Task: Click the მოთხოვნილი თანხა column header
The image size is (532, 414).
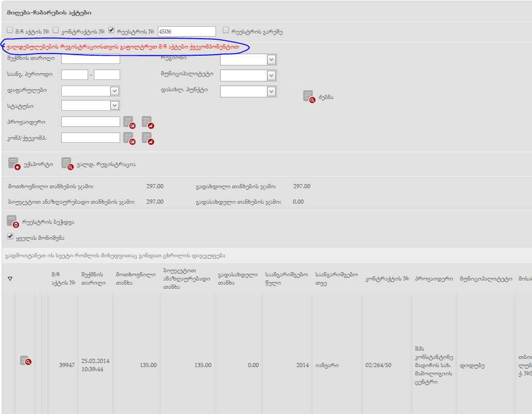Action: (x=135, y=278)
